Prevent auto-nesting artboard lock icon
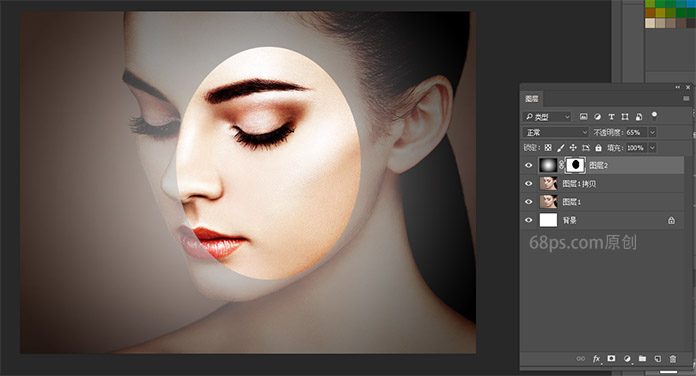 tap(585, 148)
